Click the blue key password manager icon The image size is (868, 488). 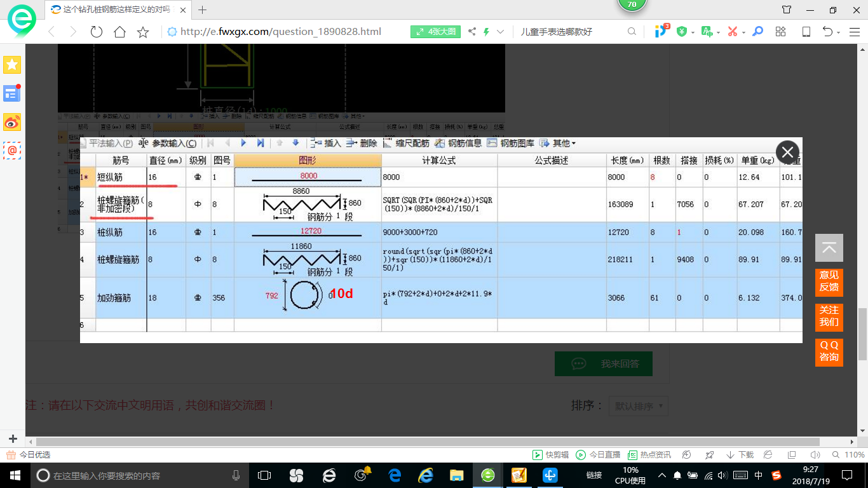pos(757,31)
